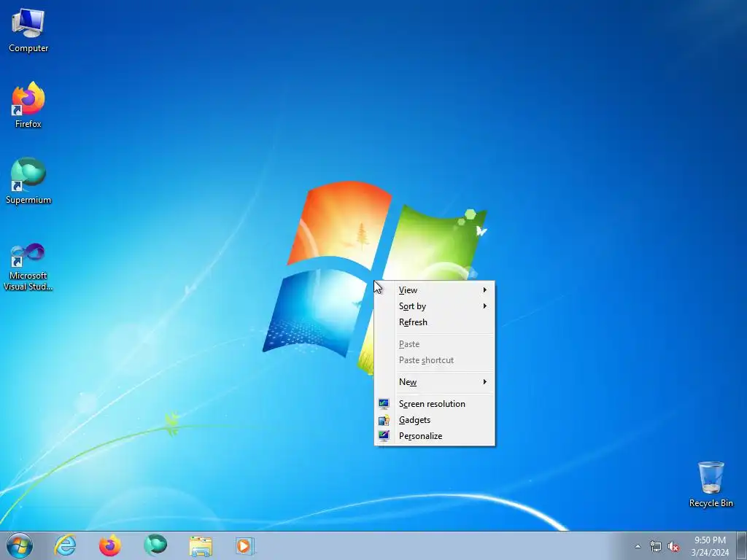747x560 pixels.
Task: Click the Supermium label text
Action: 28,200
